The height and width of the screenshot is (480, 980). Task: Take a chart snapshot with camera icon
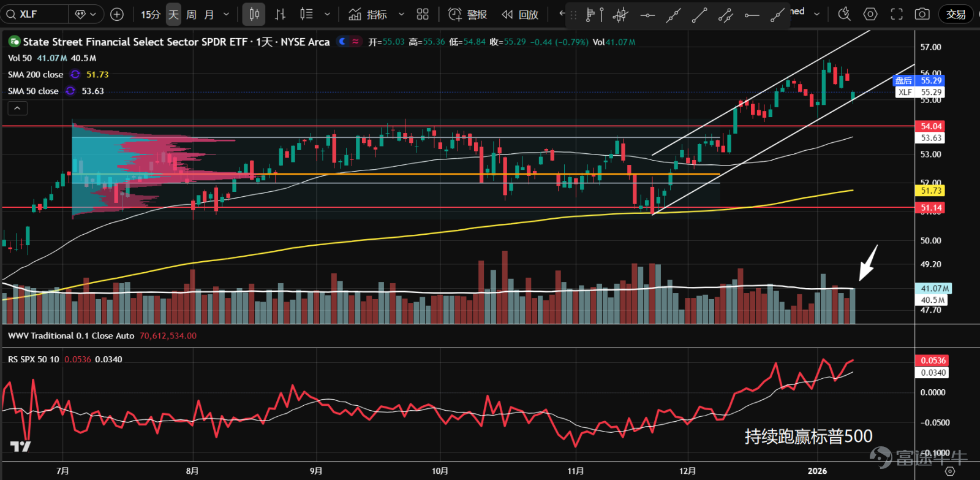922,14
